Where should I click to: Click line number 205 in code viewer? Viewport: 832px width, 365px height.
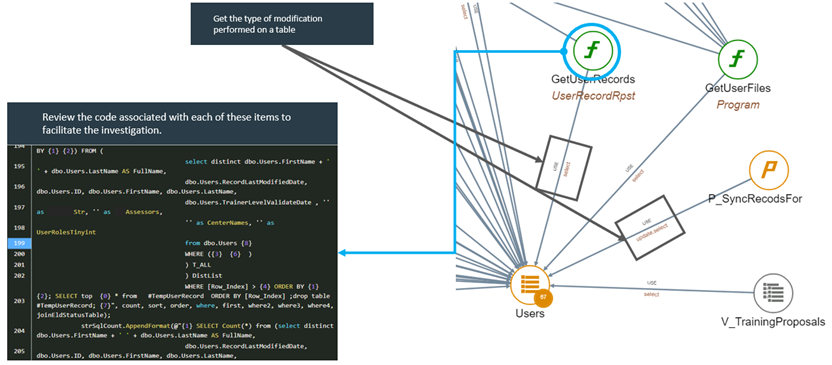[x=19, y=351]
